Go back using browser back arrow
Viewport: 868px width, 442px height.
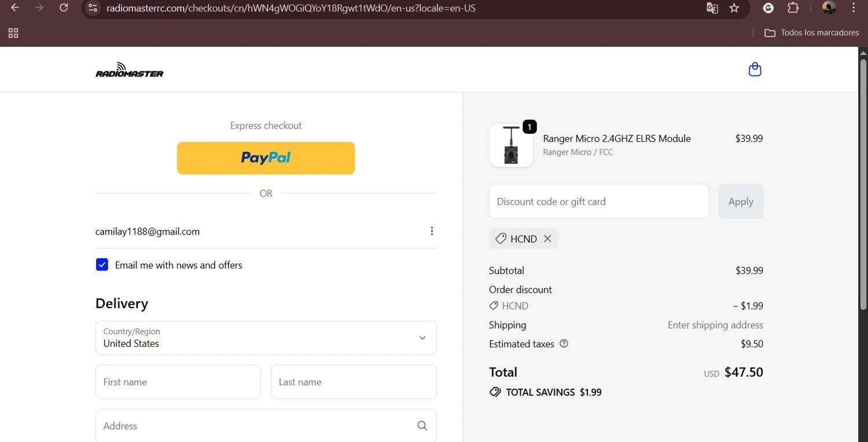tap(15, 8)
